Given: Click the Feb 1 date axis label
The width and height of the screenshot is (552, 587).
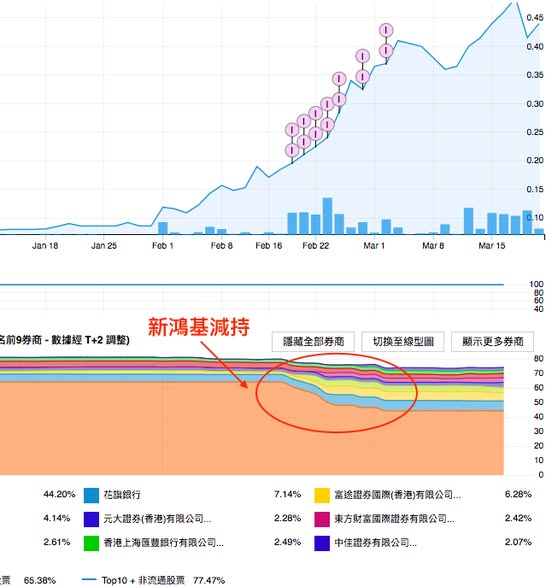Looking at the screenshot, I should 162,246.
